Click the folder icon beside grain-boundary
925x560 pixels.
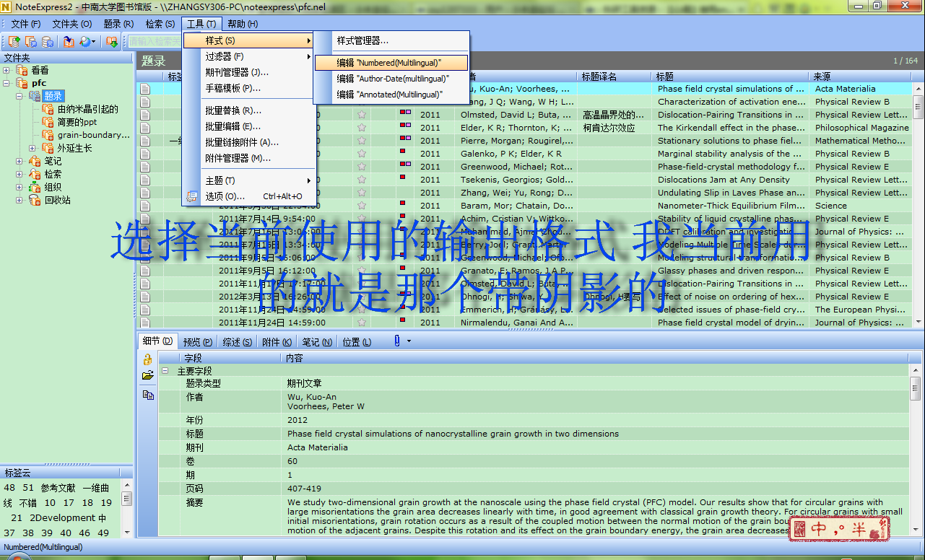pyautogui.click(x=48, y=136)
